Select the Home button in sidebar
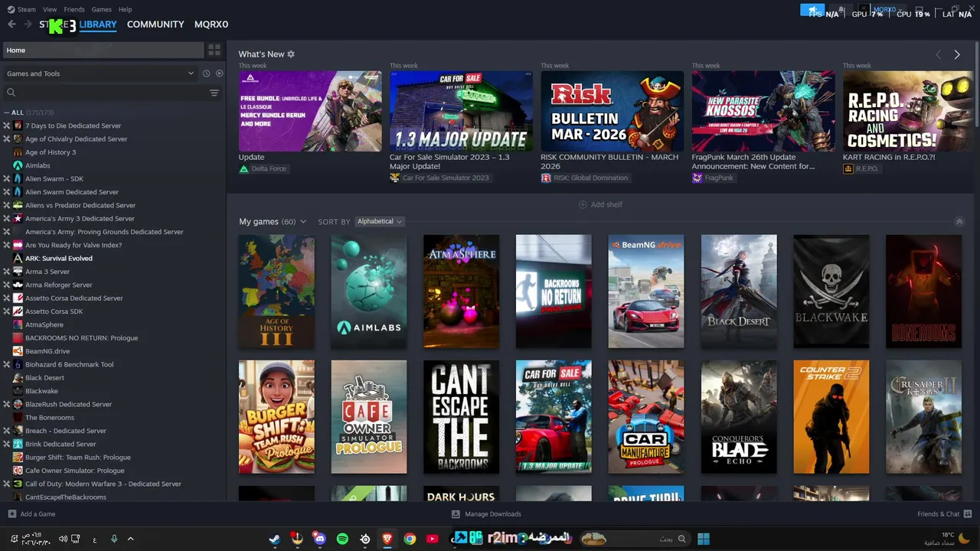This screenshot has width=980, height=551. (103, 51)
